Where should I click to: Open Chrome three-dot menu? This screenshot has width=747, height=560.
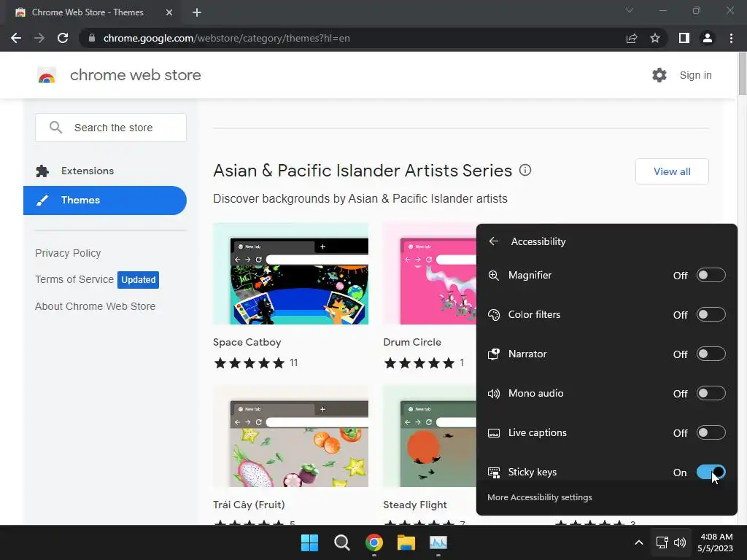click(x=731, y=38)
